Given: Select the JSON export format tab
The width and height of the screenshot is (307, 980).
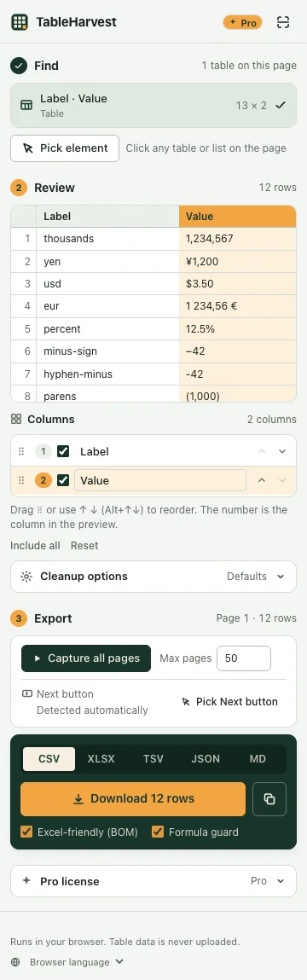Looking at the screenshot, I should pos(206,759).
